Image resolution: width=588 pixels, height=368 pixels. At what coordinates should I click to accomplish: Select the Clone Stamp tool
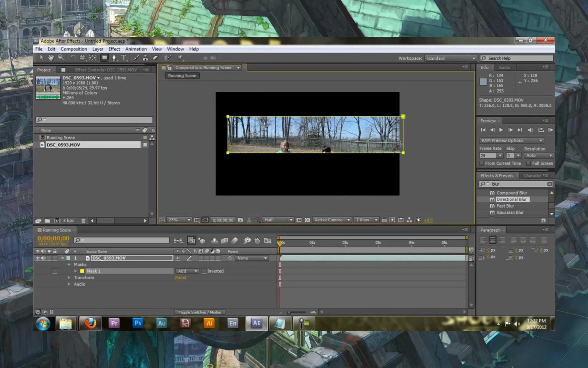coord(145,58)
